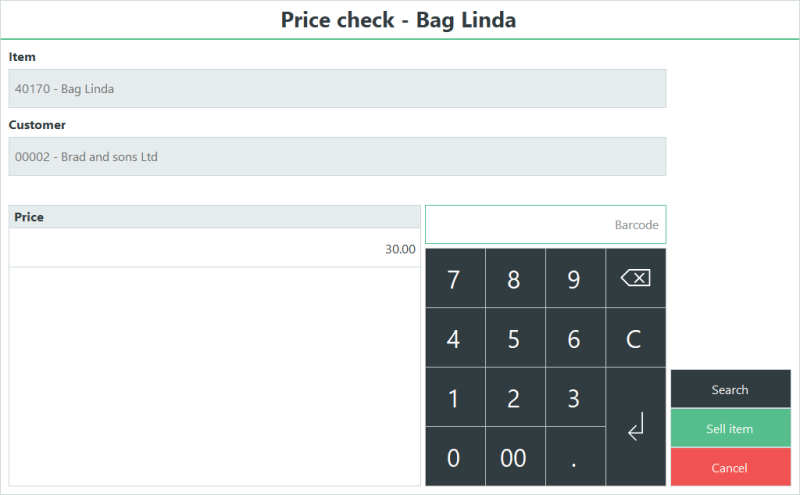Viewport: 800px width, 495px height.
Task: Tap digit 4 on the numeric keypad
Action: (x=455, y=338)
